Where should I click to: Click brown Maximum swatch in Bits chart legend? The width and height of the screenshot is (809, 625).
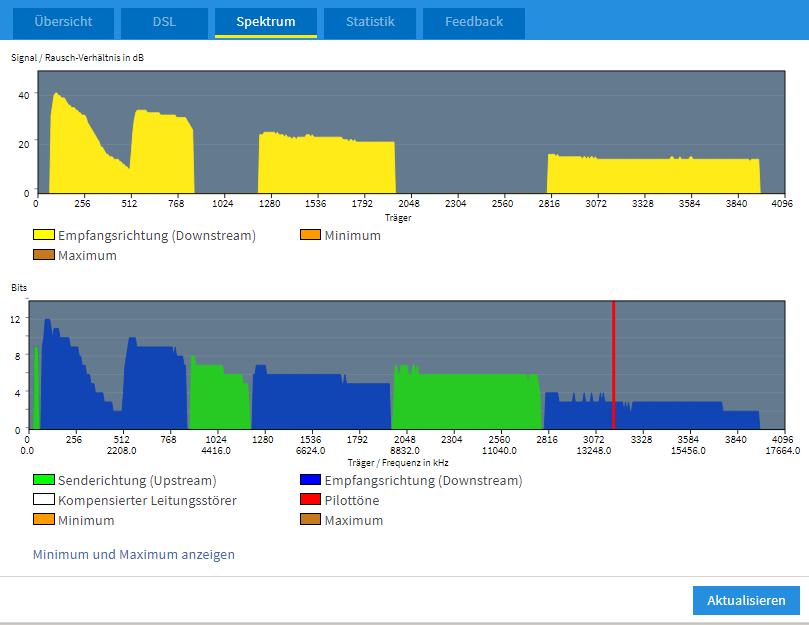[310, 521]
